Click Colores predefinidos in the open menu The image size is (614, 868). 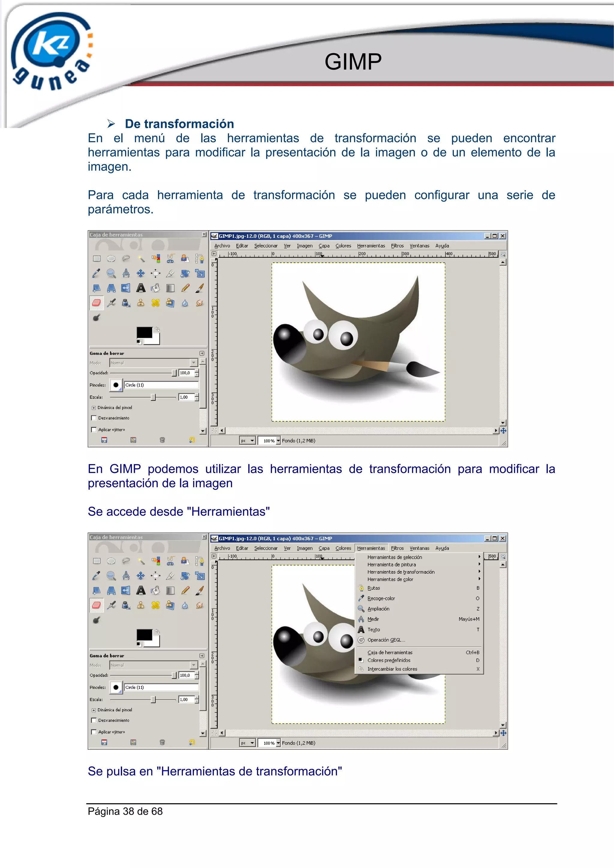(419, 660)
